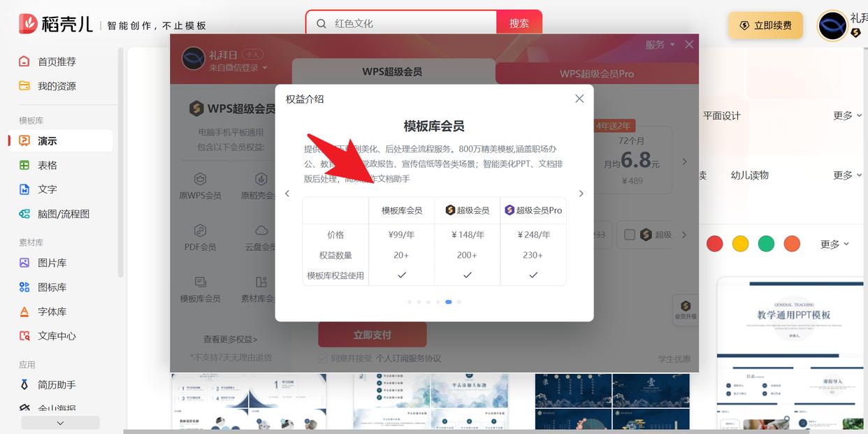Close the 权益介绍 dialog
Screen dimensions: 868x434
(x=579, y=99)
